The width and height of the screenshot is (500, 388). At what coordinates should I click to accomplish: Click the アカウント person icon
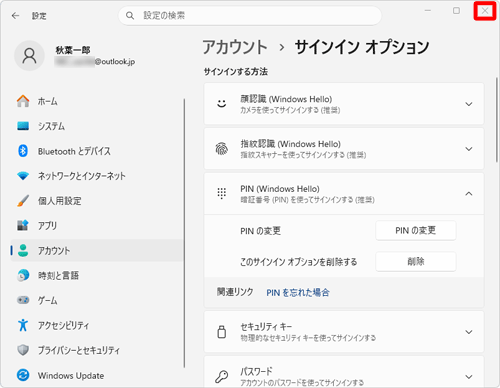(23, 250)
